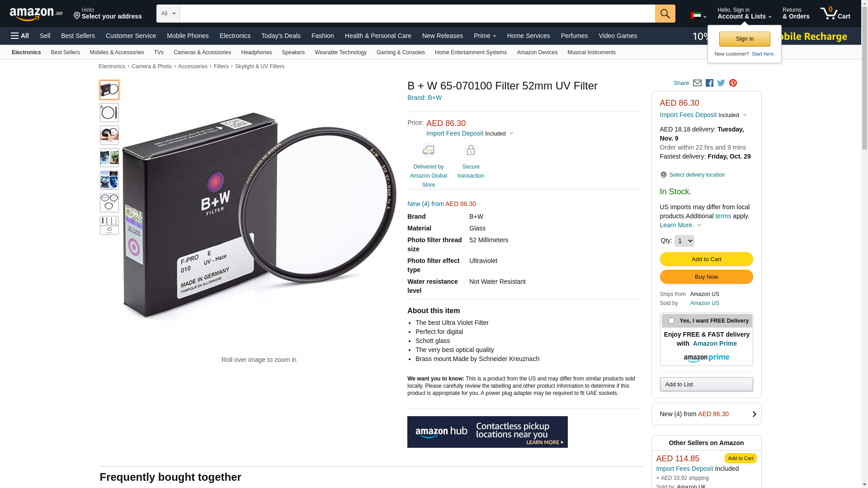This screenshot has height=488, width=868.
Task: Expand New (4) from AED 86.30 panel
Action: [x=706, y=414]
